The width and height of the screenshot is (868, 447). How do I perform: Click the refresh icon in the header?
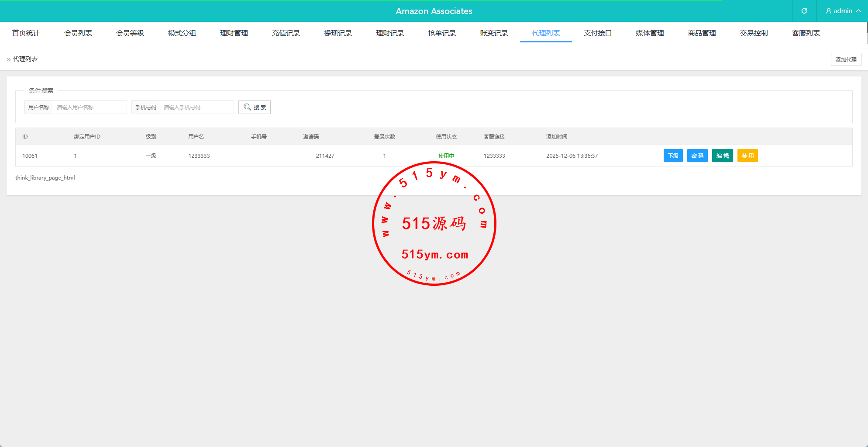[x=804, y=11]
